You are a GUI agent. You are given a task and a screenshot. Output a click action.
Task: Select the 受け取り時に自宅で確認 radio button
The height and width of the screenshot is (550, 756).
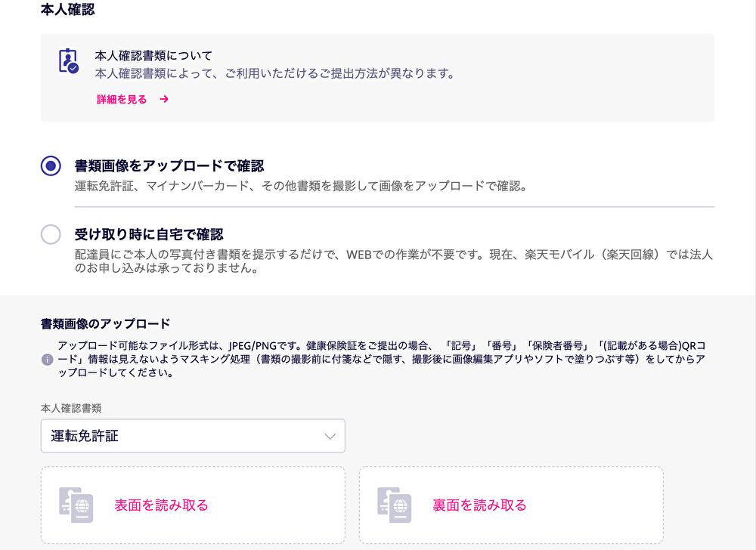pos(51,235)
